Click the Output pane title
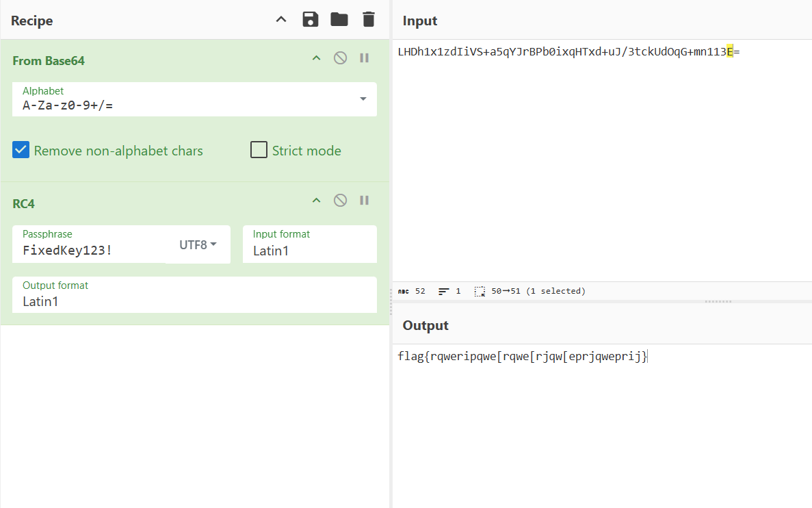The width and height of the screenshot is (812, 508). point(425,325)
